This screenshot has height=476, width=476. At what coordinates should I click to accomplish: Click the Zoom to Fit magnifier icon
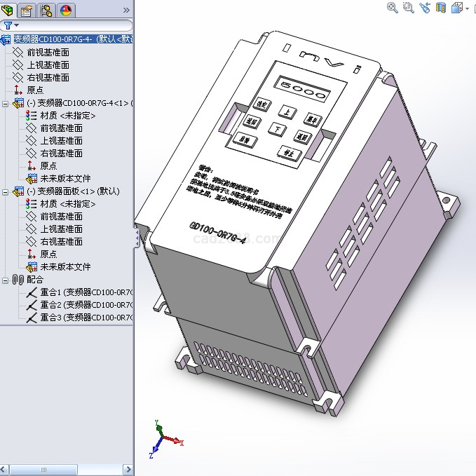pos(393,8)
